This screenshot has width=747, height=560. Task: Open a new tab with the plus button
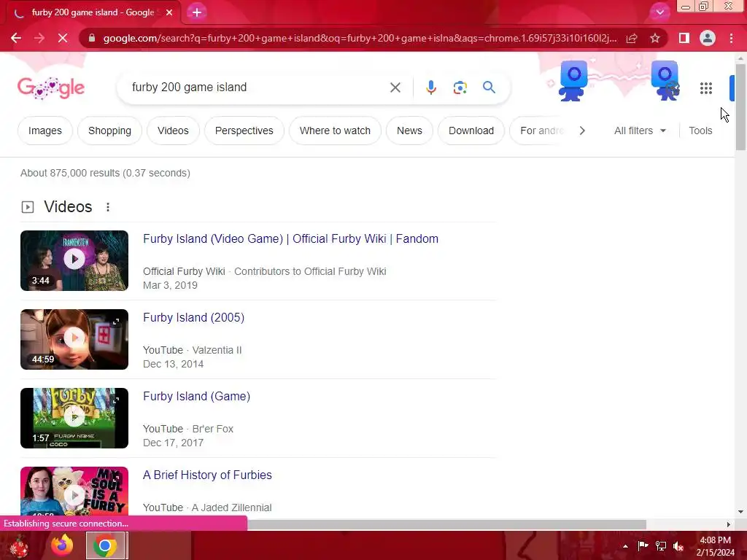pos(197,12)
